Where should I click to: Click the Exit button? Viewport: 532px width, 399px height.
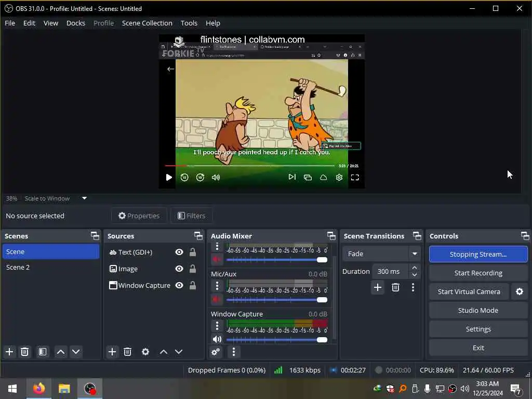pos(478,348)
